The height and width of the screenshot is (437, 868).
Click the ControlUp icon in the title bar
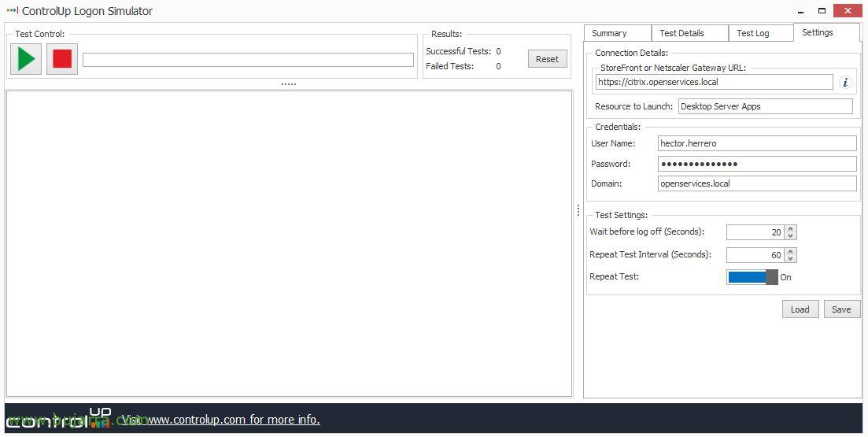(12, 10)
